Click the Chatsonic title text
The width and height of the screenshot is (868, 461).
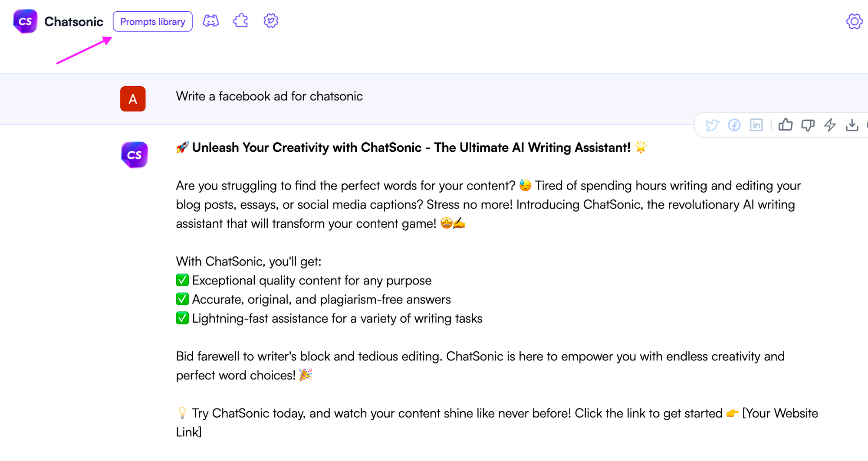(74, 21)
